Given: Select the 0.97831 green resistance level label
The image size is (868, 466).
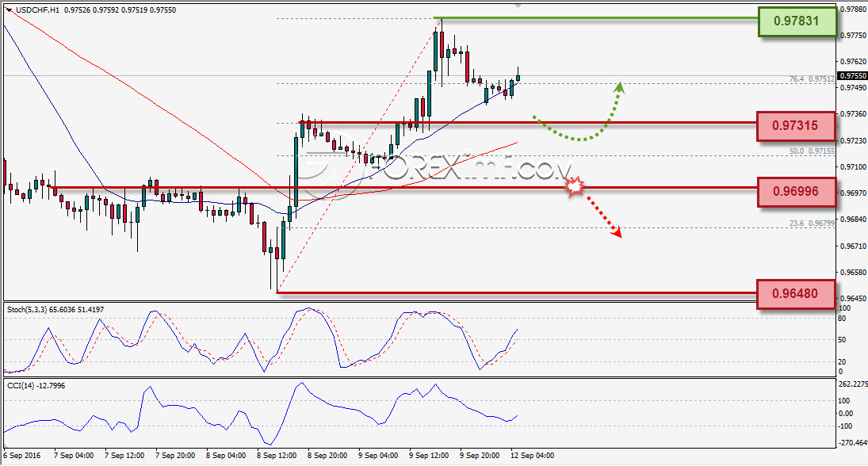Looking at the screenshot, I should pyautogui.click(x=797, y=21).
